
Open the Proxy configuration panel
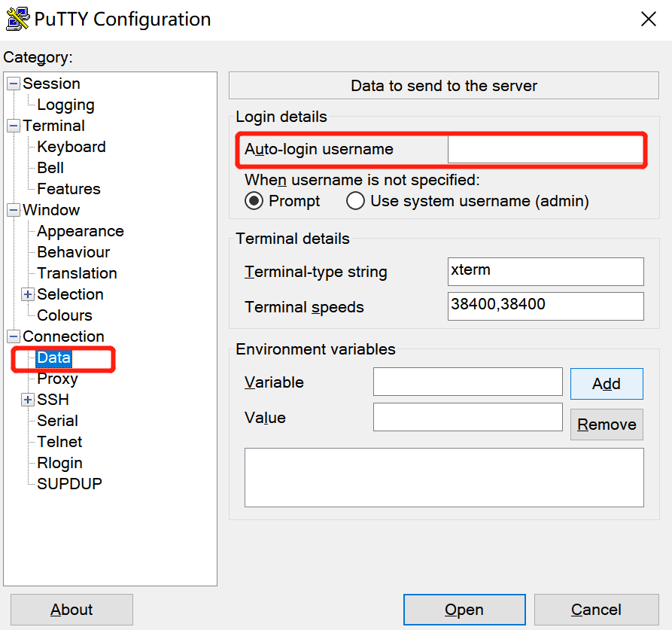pos(57,379)
